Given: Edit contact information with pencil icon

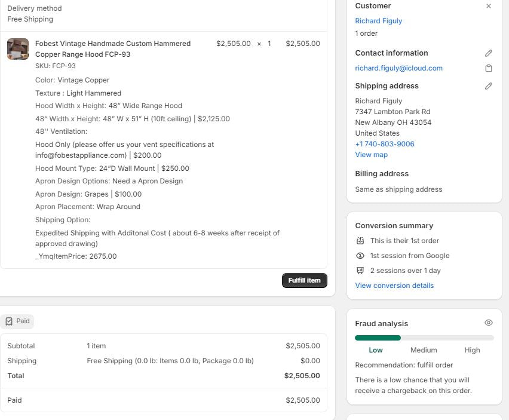Looking at the screenshot, I should point(489,53).
